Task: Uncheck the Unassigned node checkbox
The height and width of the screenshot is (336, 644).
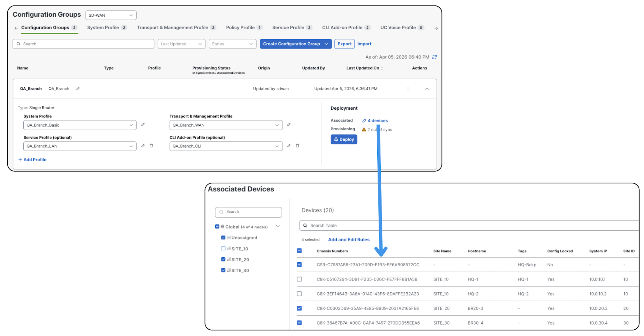Action: pyautogui.click(x=223, y=237)
